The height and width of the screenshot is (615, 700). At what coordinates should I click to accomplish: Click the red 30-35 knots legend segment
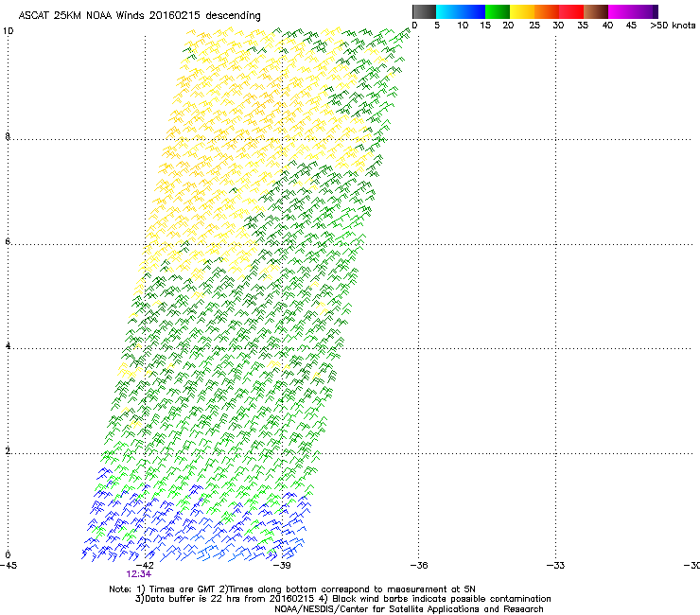(571, 11)
